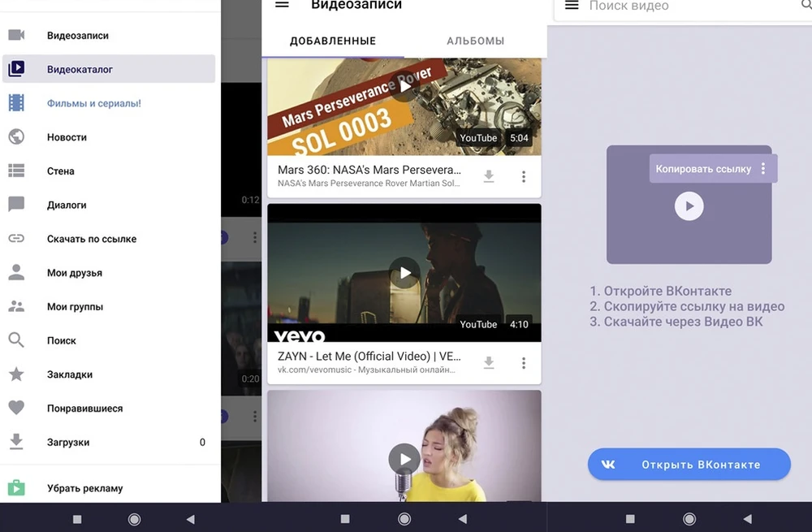This screenshot has width=812, height=532.
Task: Play the ZAYN Let Me video thumbnail
Action: pos(404,272)
